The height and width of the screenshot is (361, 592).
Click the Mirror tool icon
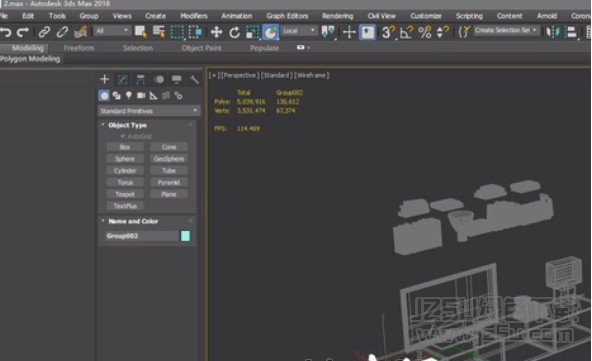[x=552, y=32]
